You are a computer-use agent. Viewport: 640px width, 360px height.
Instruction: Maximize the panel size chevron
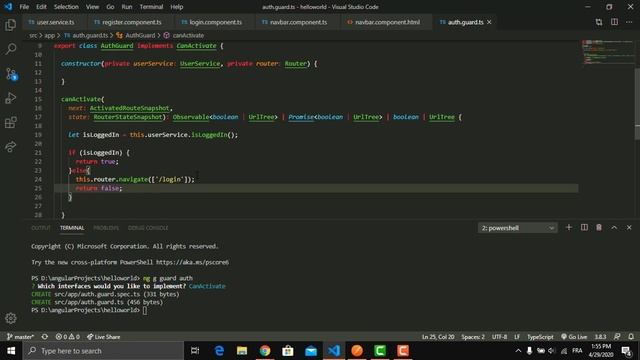(614, 228)
